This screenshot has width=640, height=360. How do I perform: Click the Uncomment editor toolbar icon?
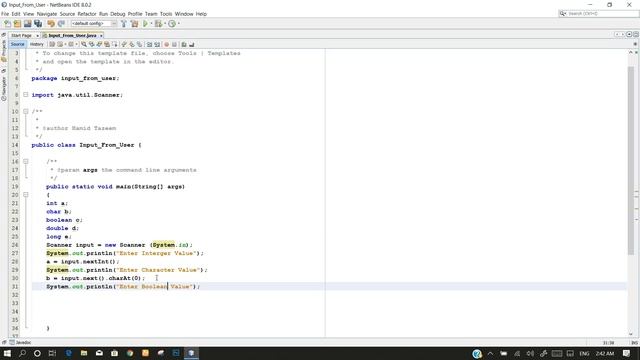pyautogui.click(x=191, y=44)
